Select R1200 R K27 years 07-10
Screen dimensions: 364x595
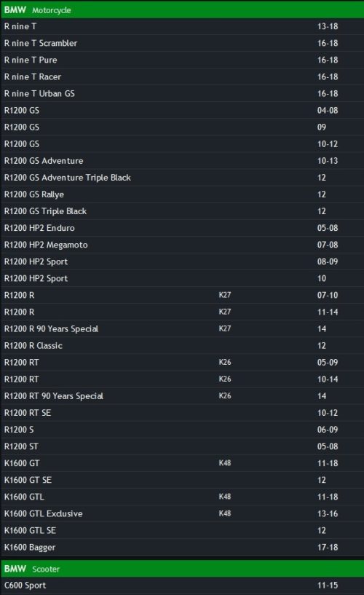[182, 295]
